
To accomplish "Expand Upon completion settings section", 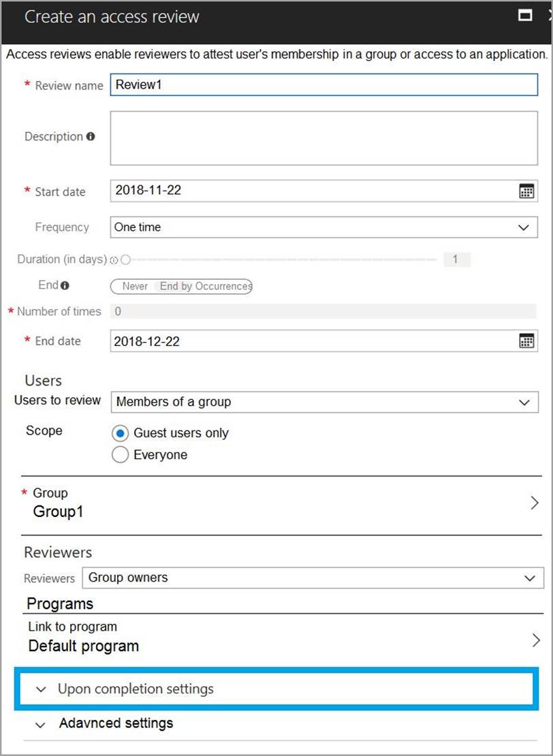I will pos(135,689).
